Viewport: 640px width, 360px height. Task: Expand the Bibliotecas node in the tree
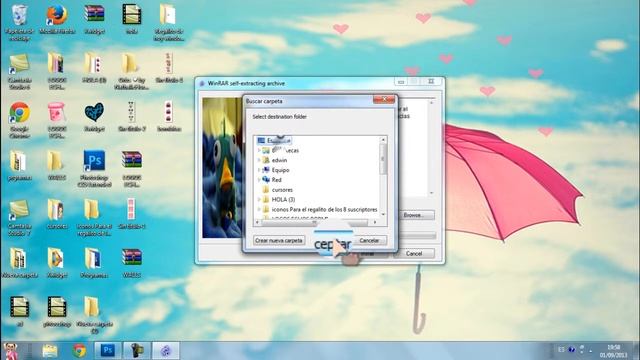click(259, 150)
